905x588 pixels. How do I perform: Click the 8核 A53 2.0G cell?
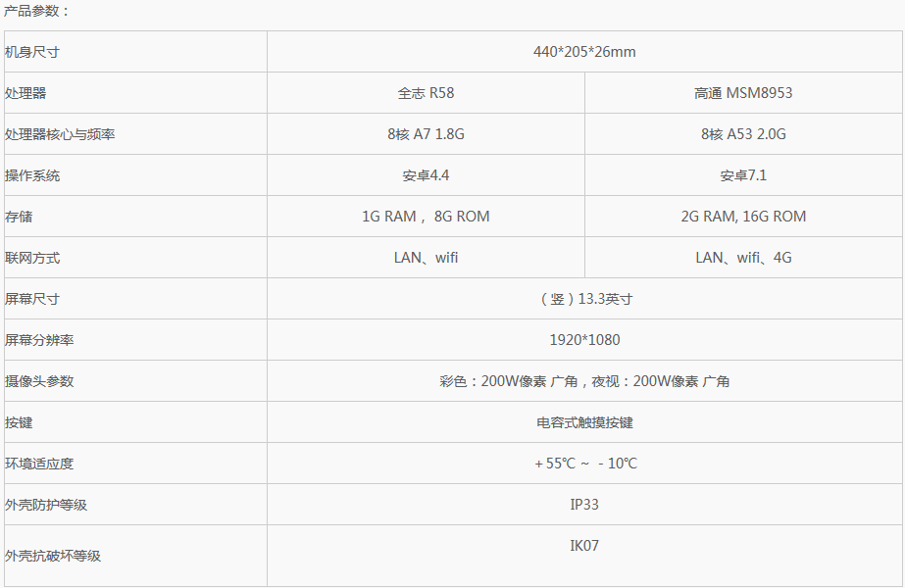(743, 134)
